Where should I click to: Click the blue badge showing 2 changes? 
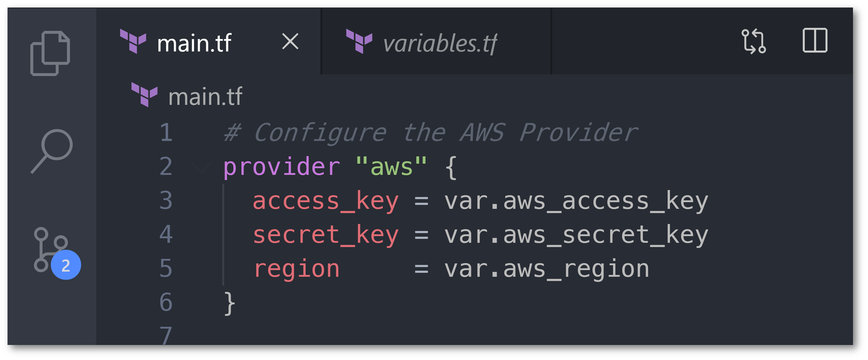(66, 265)
